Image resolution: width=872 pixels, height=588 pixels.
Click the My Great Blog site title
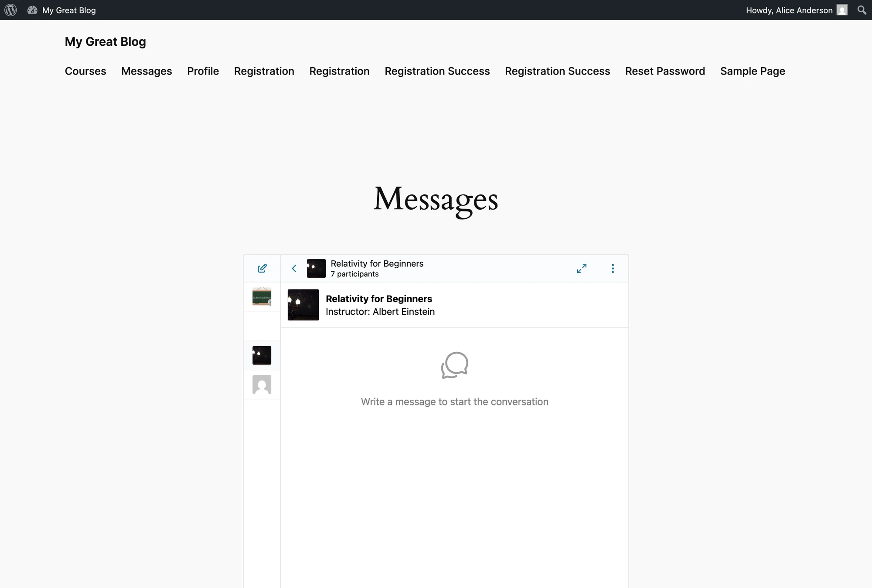click(106, 42)
